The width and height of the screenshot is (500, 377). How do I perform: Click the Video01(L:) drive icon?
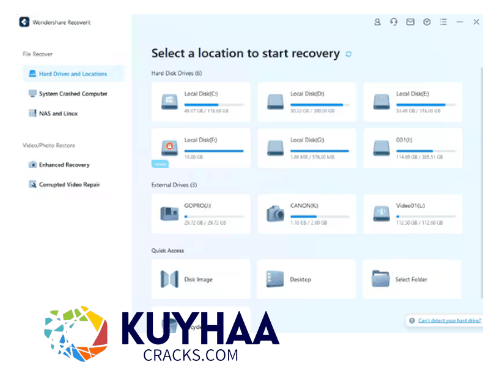tap(381, 213)
